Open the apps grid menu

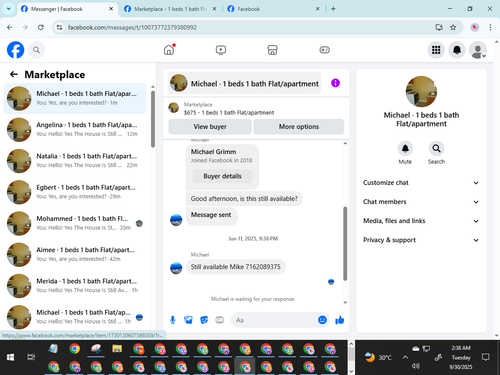(436, 50)
